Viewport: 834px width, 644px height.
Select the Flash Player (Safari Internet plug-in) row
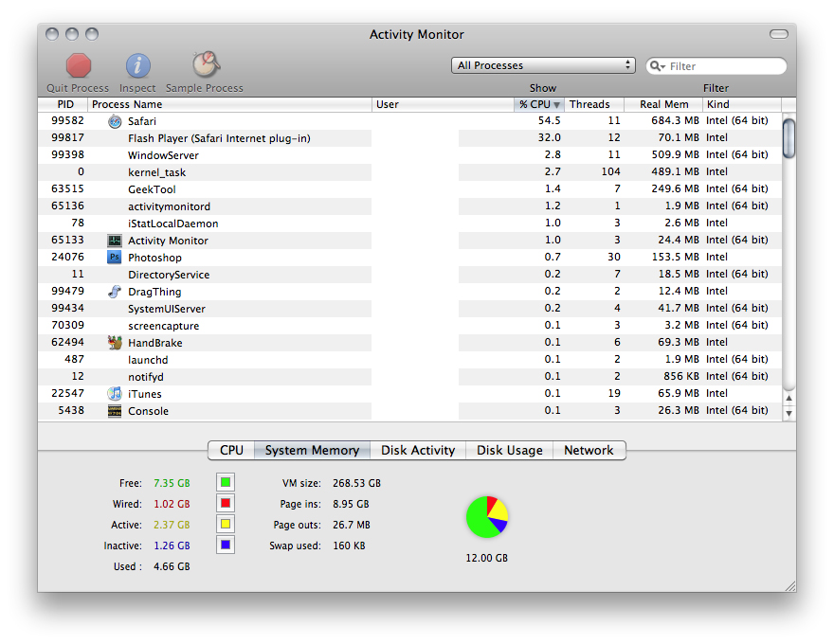[409, 138]
